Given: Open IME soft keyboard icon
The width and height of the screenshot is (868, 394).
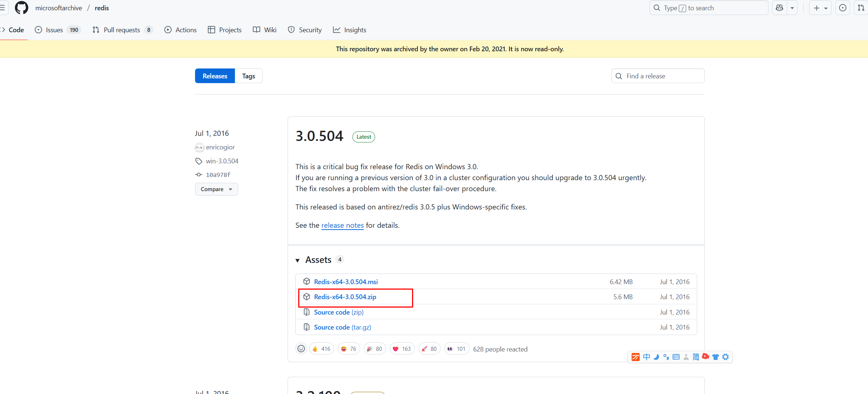Looking at the screenshot, I should pos(676,357).
